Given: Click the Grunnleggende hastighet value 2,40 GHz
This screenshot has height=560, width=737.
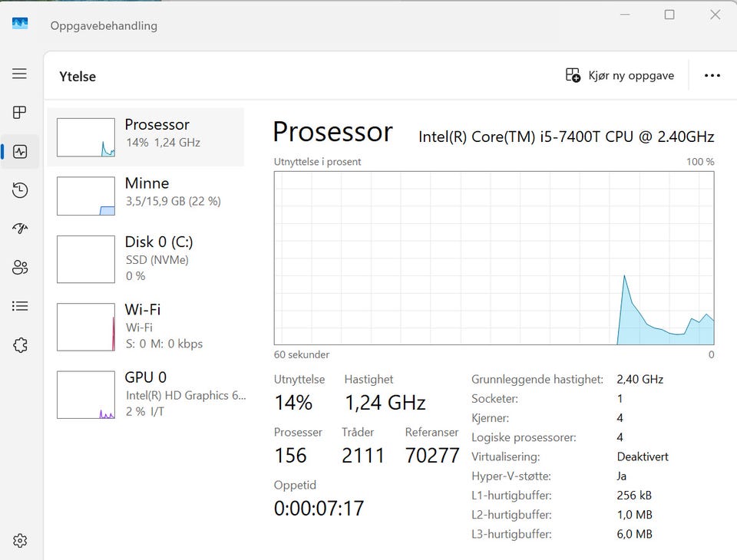Looking at the screenshot, I should [640, 379].
